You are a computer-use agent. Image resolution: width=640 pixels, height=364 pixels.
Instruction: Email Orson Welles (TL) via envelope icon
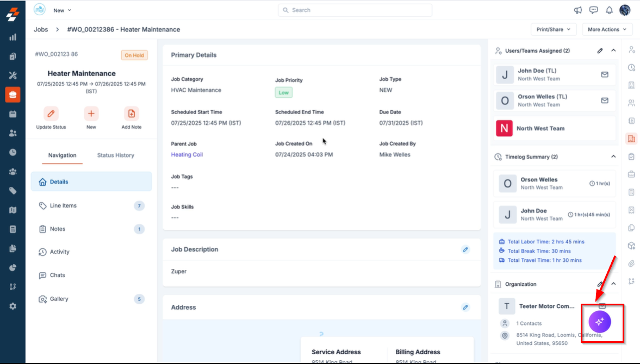[x=605, y=101]
